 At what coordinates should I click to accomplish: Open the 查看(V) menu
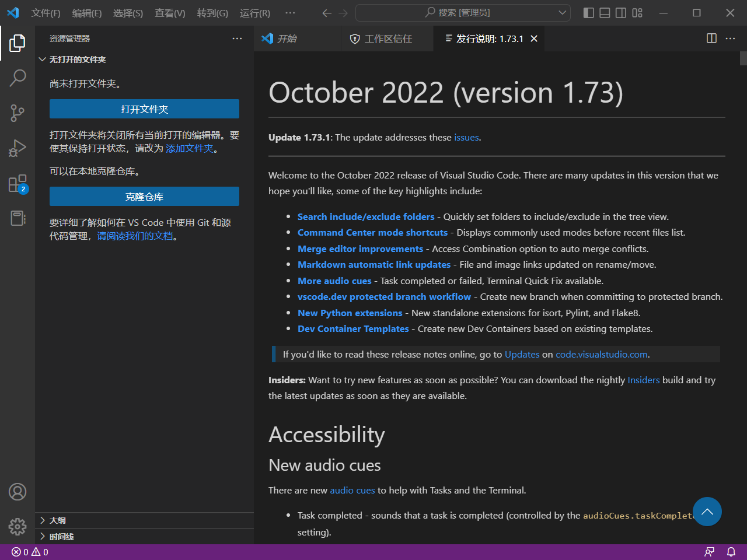pos(170,13)
